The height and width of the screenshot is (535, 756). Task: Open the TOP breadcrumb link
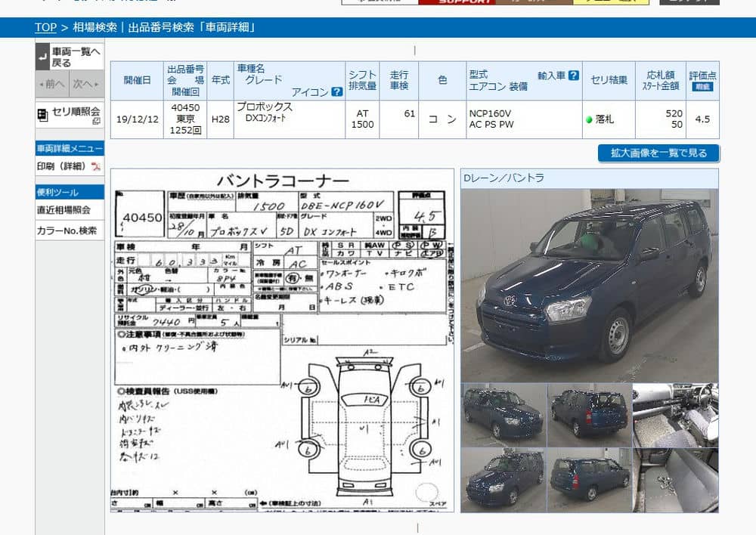pyautogui.click(x=45, y=27)
